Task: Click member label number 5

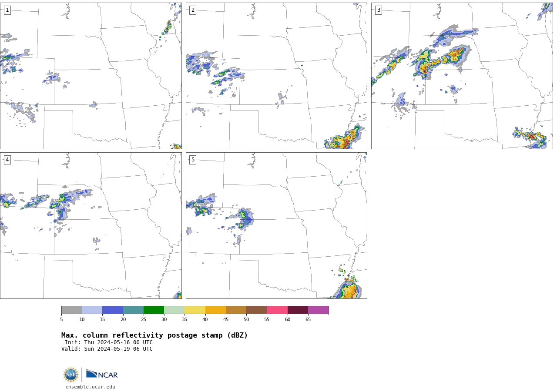Action: pos(193,160)
